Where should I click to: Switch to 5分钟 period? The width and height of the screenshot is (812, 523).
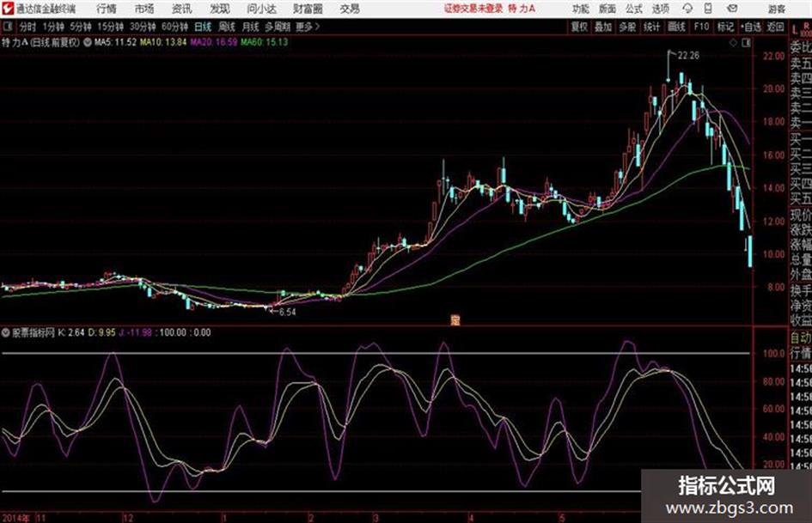[80, 27]
